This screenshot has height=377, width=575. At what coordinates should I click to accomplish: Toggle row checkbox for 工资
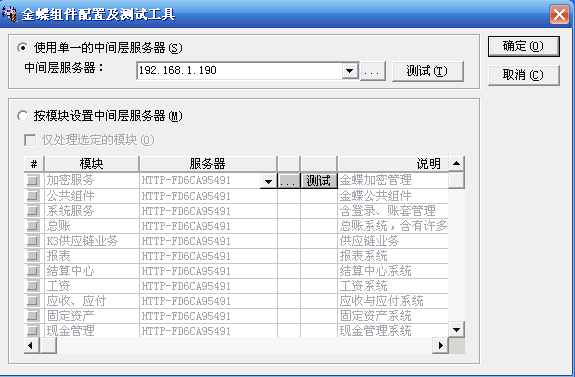[33, 286]
